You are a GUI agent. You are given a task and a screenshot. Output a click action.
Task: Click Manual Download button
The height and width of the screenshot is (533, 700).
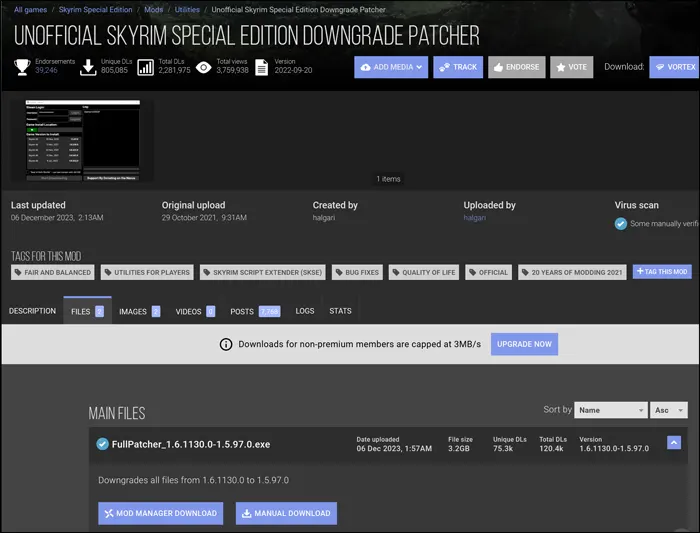point(286,513)
